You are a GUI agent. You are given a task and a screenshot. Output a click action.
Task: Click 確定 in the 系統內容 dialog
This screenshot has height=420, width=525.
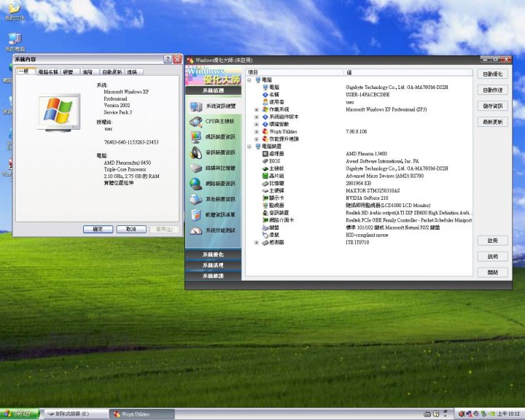[x=98, y=230]
